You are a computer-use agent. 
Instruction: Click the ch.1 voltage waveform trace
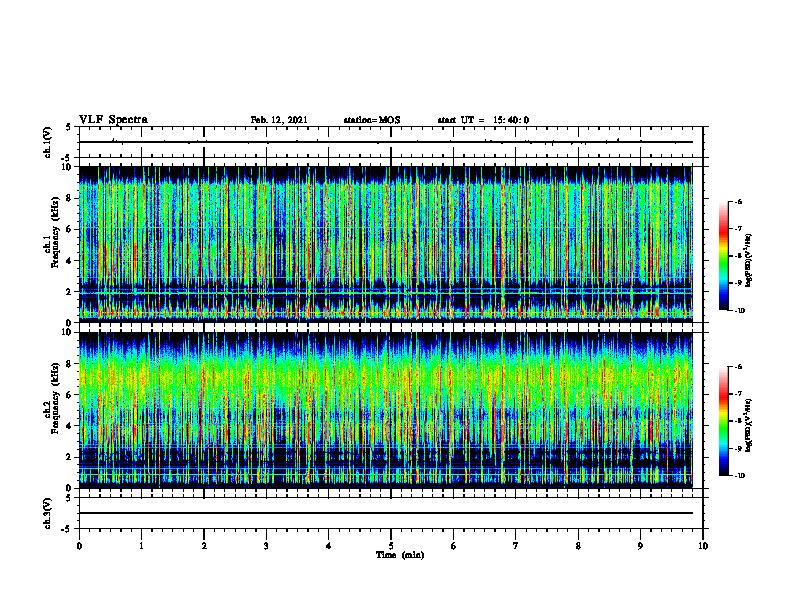[x=386, y=142]
